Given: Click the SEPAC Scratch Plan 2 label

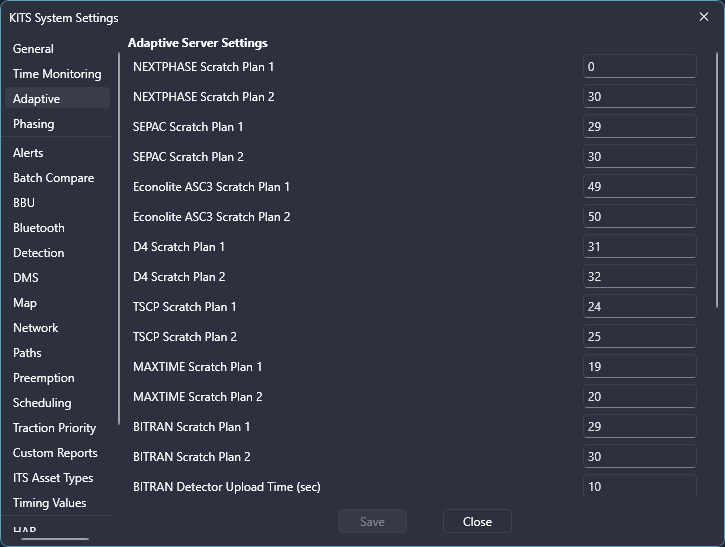Looking at the screenshot, I should tap(188, 157).
